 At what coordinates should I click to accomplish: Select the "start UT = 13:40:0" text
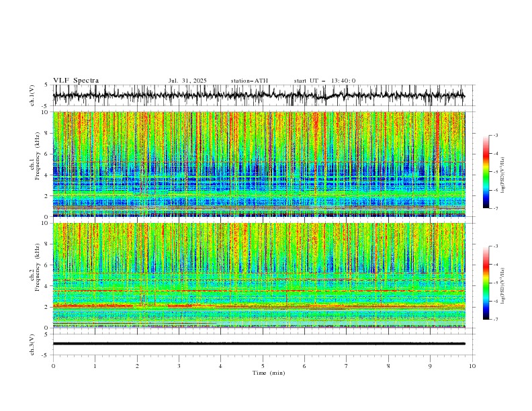click(324, 81)
